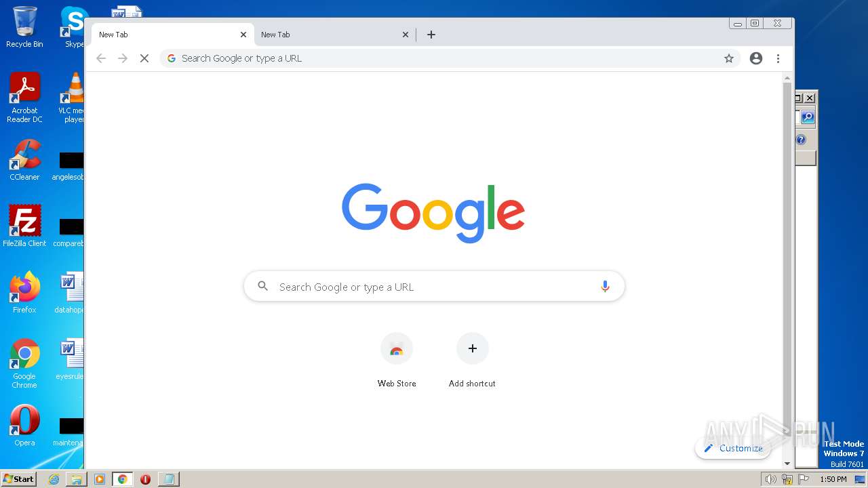Select the Skype desktop icon
Viewport: 868px width, 488px height.
73,27
